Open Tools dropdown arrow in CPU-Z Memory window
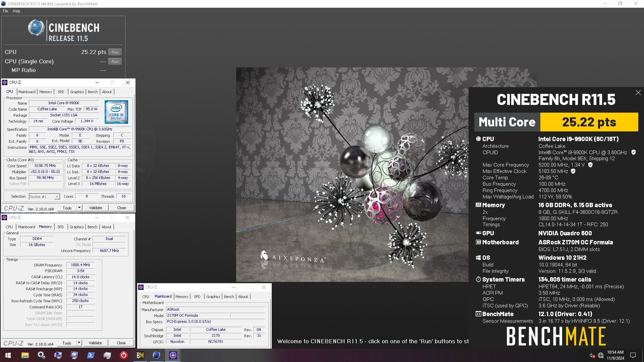This screenshot has height=362, width=644. point(79,343)
